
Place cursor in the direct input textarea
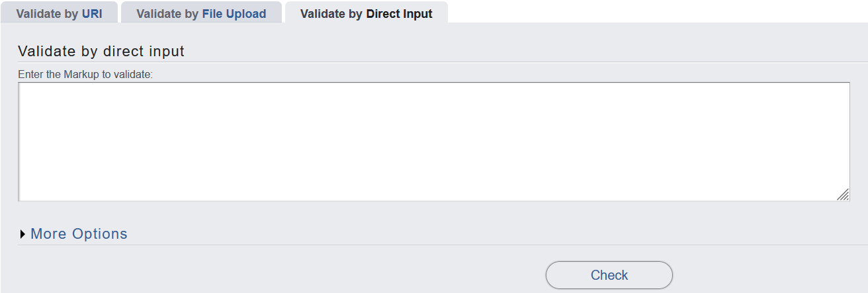tap(433, 141)
